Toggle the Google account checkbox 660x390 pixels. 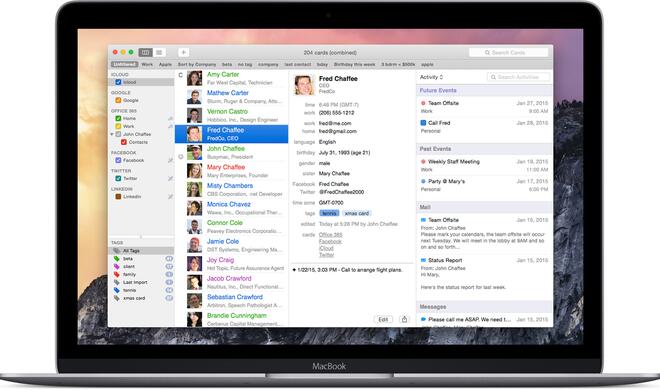coord(118,100)
